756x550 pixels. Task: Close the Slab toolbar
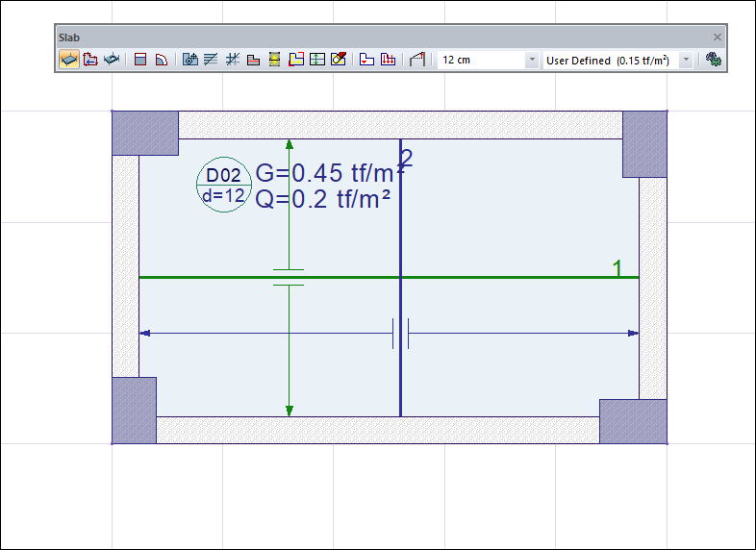click(x=717, y=37)
